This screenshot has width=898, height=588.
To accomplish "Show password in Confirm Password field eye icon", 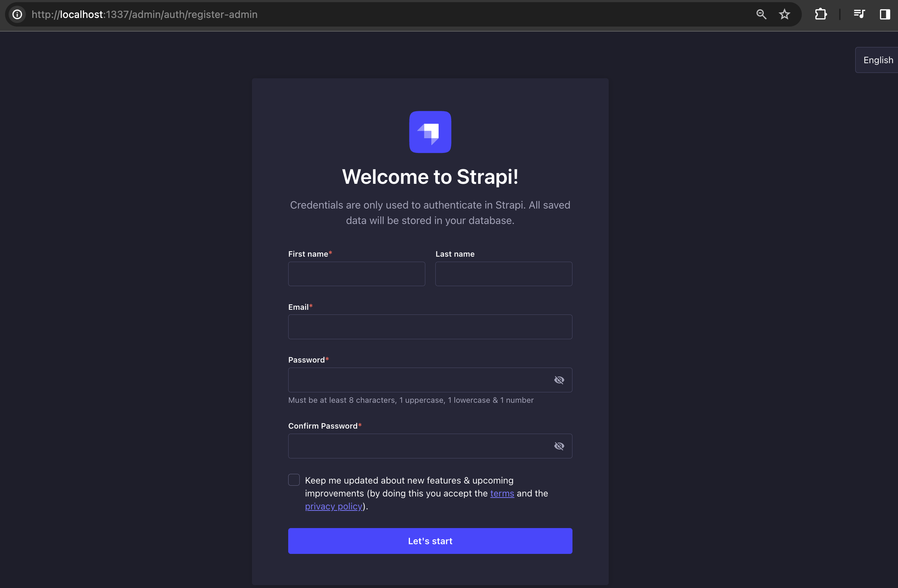I will (x=559, y=446).
